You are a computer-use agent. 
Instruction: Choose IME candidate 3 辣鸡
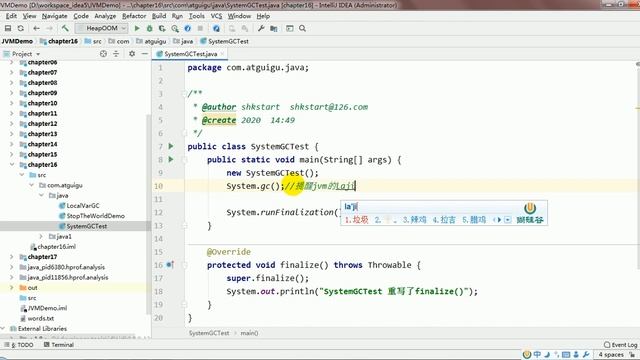click(414, 220)
